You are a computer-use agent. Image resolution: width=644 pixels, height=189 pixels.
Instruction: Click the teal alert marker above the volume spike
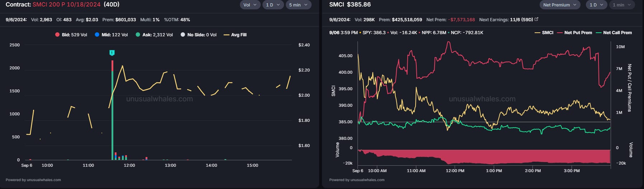112,53
